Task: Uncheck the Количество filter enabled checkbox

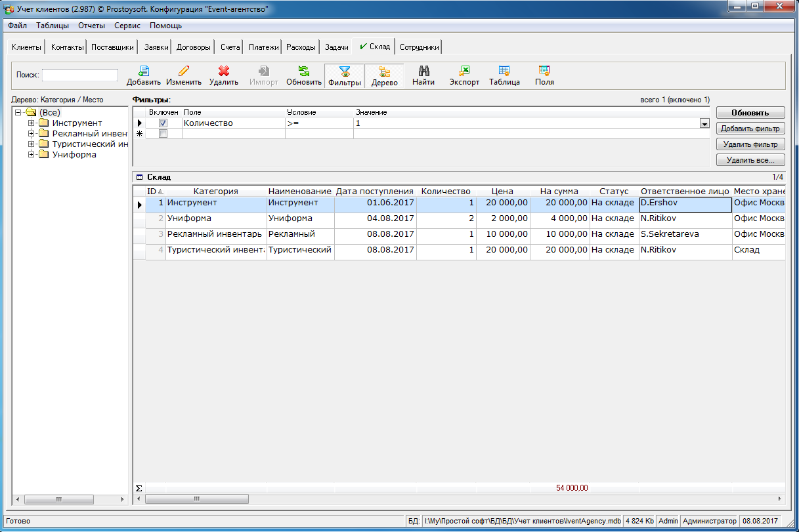Action: click(x=163, y=123)
